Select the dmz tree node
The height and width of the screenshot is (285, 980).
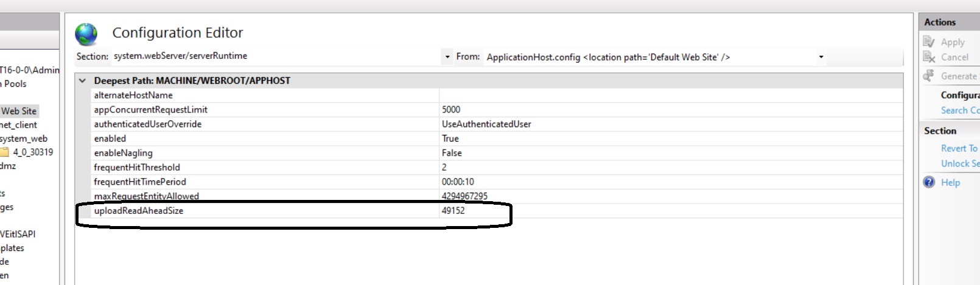tap(8, 166)
